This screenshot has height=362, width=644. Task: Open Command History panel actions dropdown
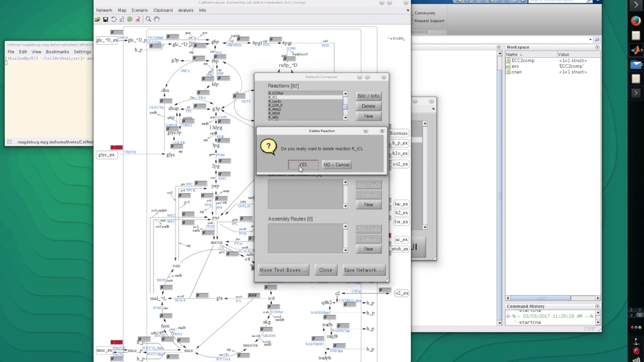tap(597, 306)
